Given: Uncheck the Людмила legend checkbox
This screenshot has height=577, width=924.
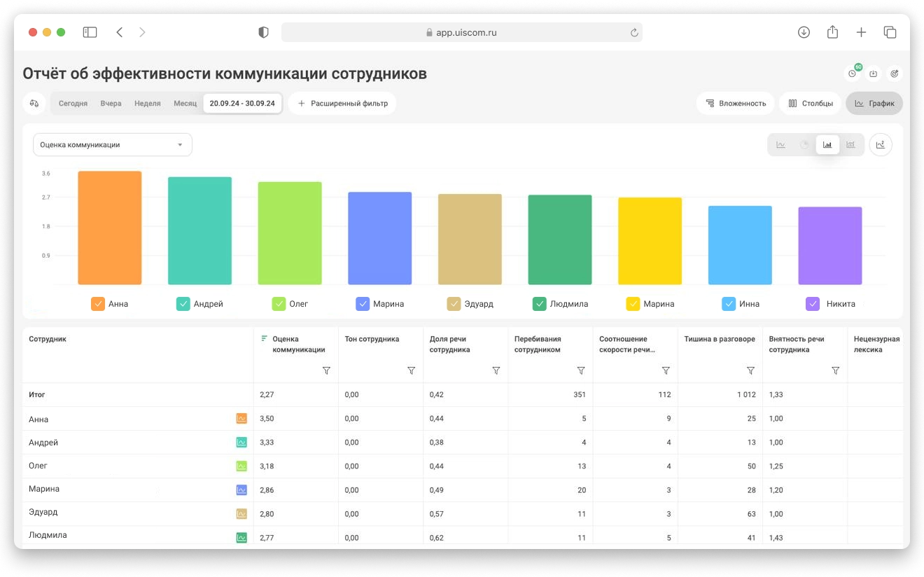Looking at the screenshot, I should click(x=539, y=304).
